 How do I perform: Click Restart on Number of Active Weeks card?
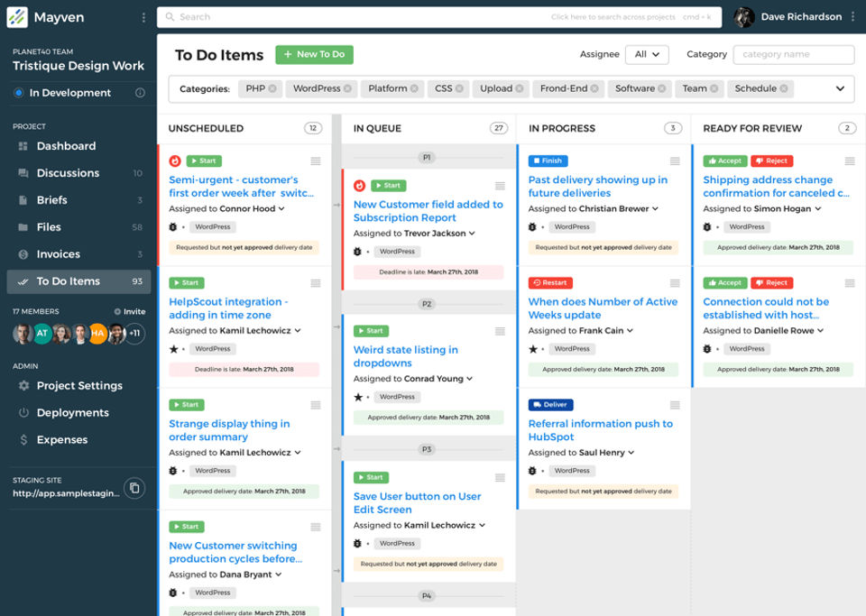click(550, 283)
